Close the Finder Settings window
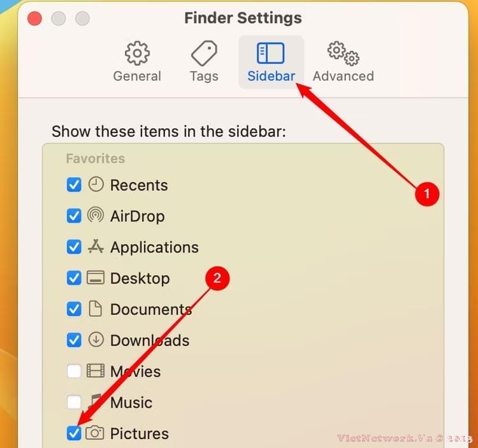The width and height of the screenshot is (478, 448). point(35,18)
